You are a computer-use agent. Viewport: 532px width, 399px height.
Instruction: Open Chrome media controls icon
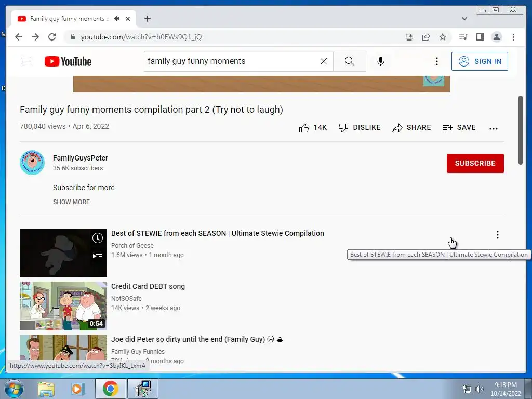(463, 37)
